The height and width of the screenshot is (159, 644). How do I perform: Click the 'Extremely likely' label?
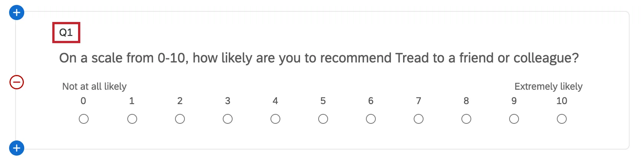click(548, 86)
